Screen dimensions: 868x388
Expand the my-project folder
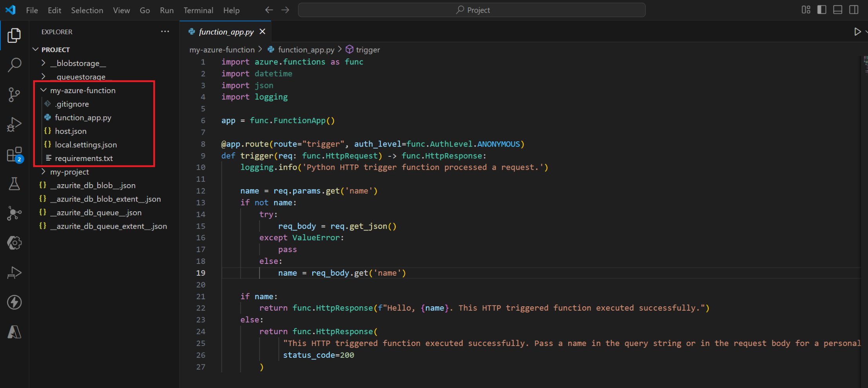coord(69,172)
